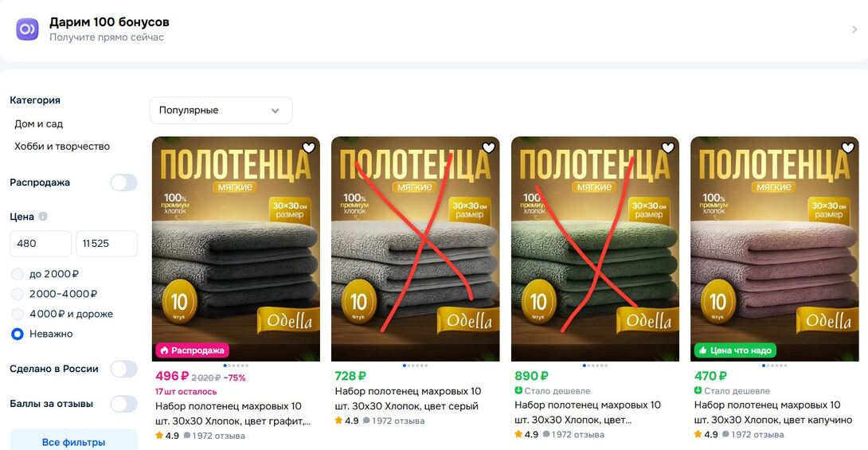Select Дом и сад category
The image size is (868, 450).
point(39,124)
